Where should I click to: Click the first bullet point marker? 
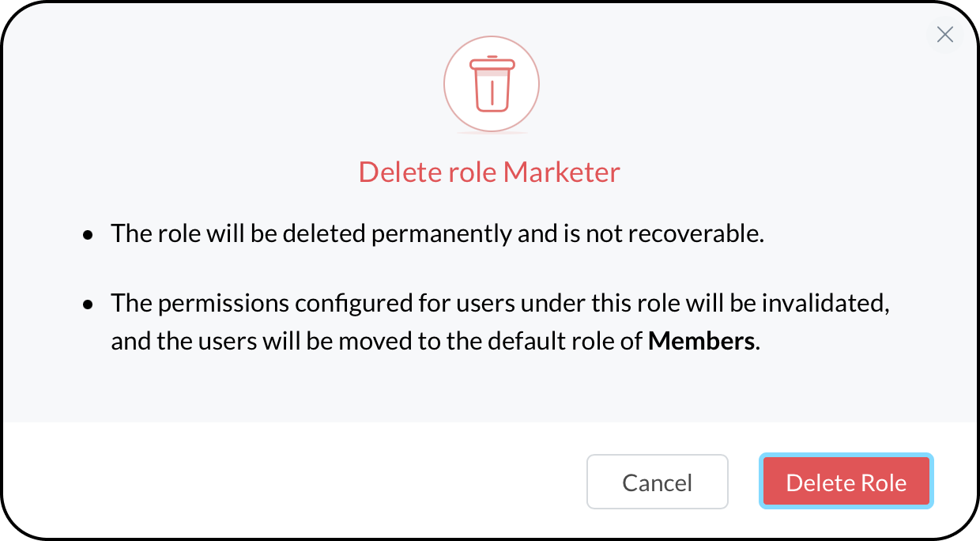[89, 236]
